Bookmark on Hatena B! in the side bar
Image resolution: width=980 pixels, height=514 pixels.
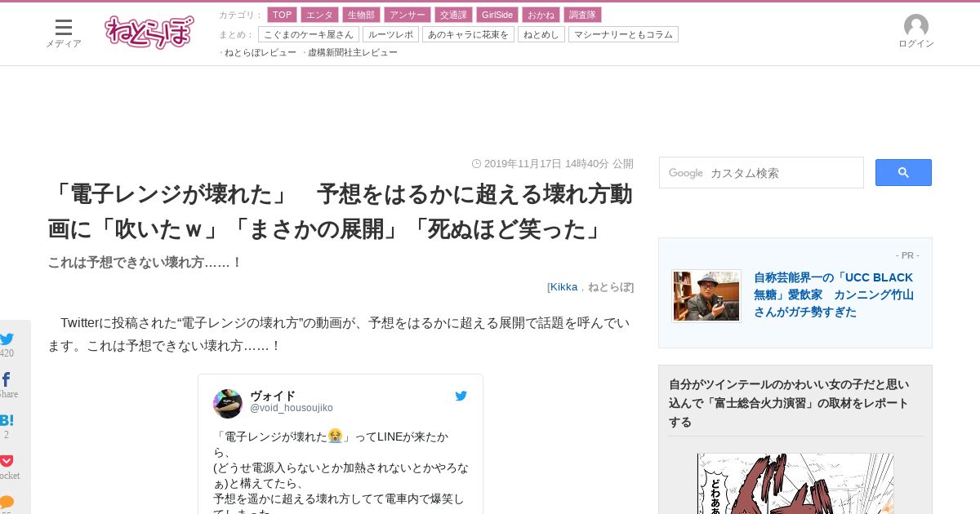pos(7,420)
